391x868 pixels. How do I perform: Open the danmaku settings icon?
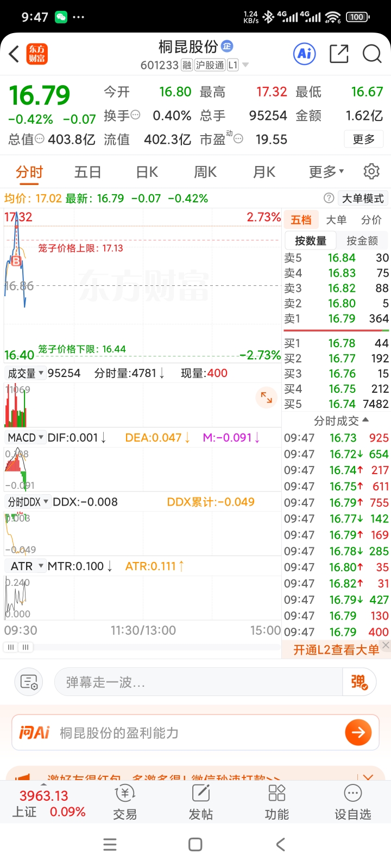point(28,682)
